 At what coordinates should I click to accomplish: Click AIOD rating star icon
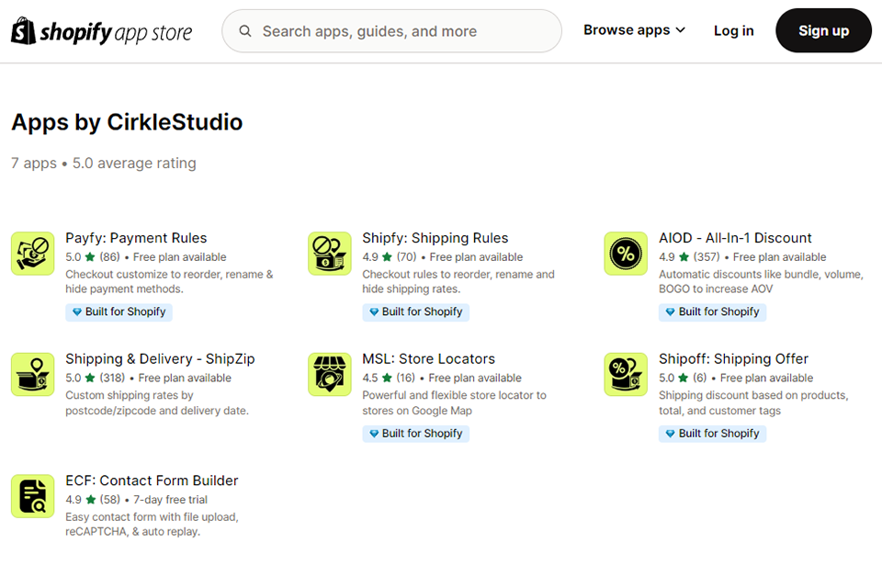click(684, 257)
